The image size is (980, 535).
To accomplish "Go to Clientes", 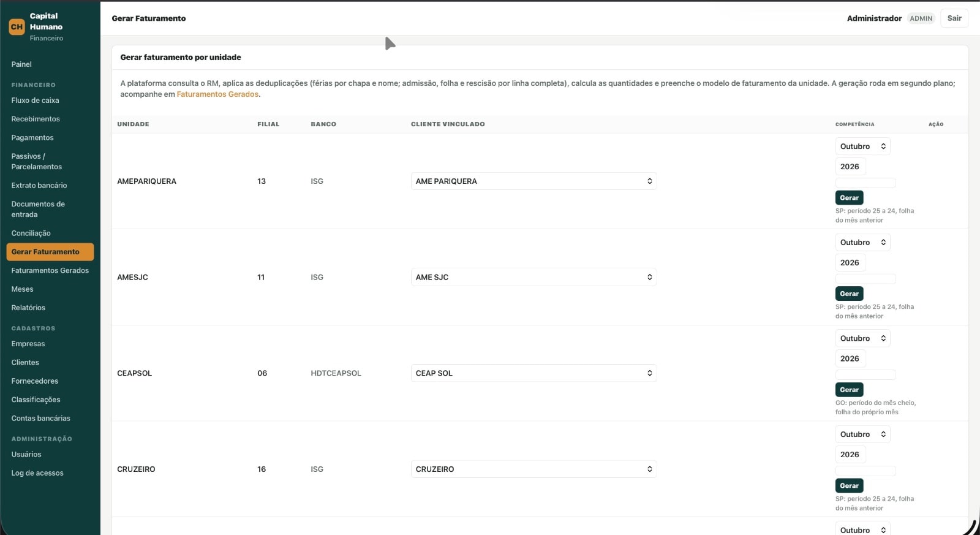I will pos(25,363).
